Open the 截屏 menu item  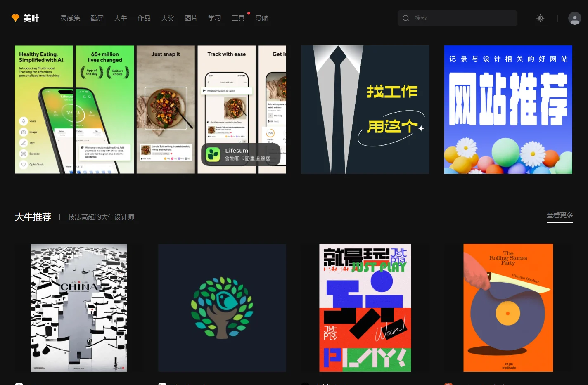point(97,18)
